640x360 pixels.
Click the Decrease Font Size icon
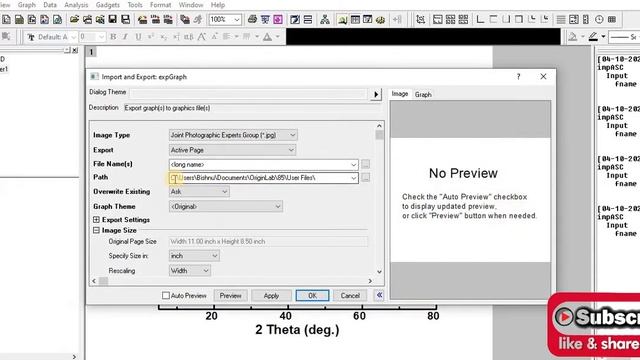coord(214,37)
